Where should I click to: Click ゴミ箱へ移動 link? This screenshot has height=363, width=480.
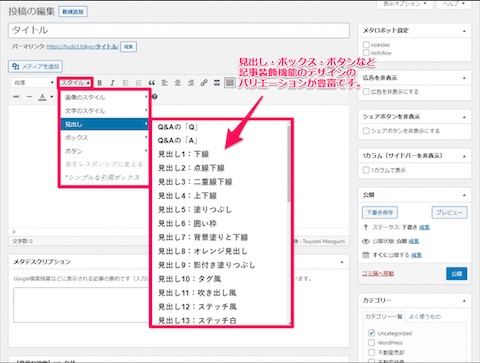378,273
